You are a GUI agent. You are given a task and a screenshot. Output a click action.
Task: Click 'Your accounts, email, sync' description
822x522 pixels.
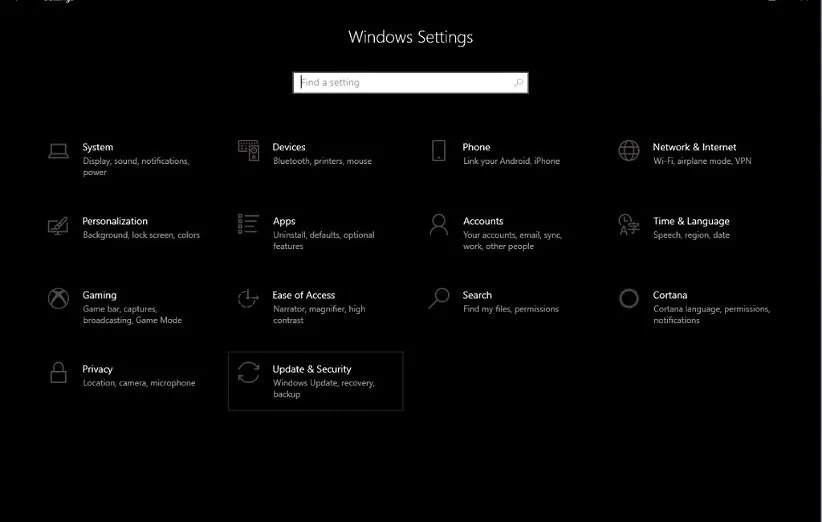(x=512, y=241)
